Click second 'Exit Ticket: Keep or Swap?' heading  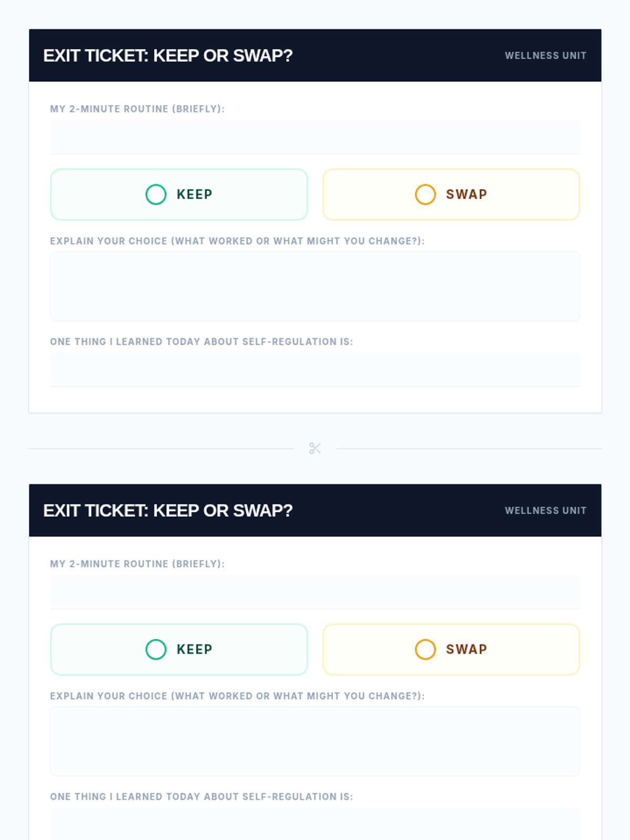coord(168,511)
